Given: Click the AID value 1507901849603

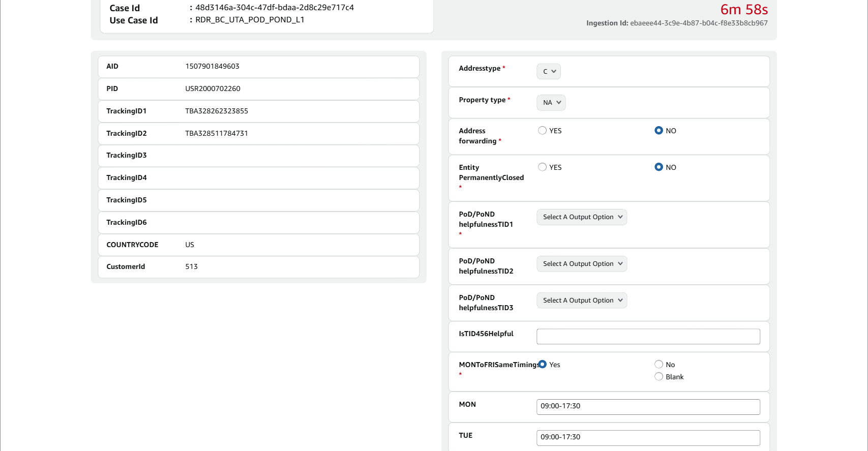Looking at the screenshot, I should coord(212,67).
